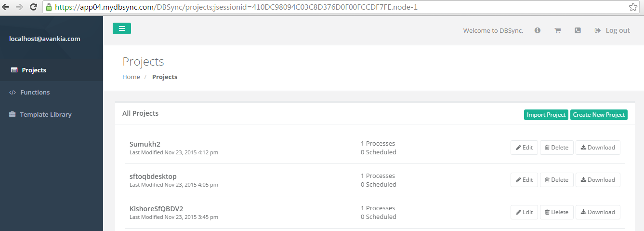Click the Create New Project button

click(x=599, y=115)
